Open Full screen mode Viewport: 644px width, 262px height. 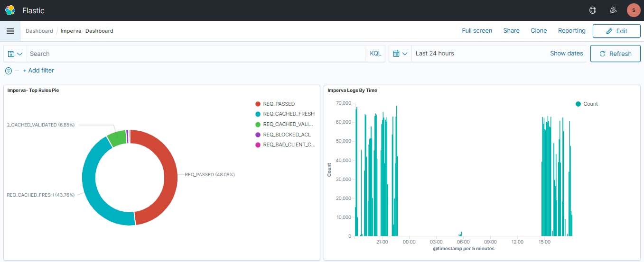click(x=477, y=31)
